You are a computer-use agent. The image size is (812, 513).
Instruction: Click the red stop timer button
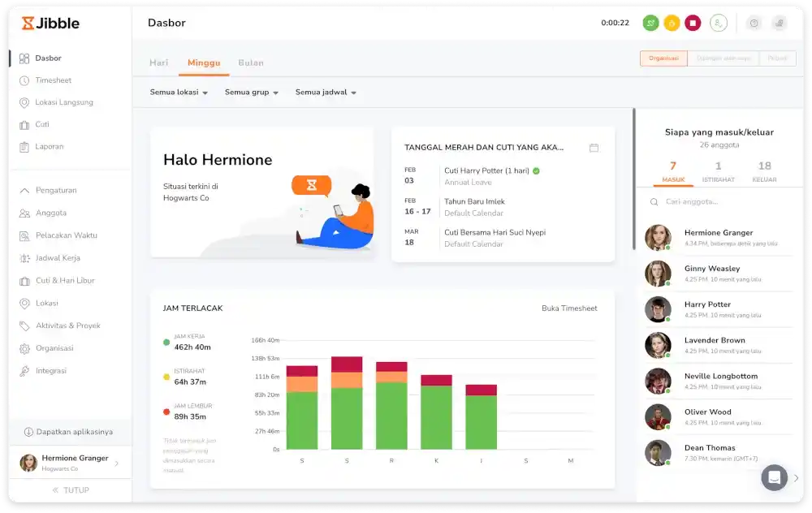click(x=693, y=24)
